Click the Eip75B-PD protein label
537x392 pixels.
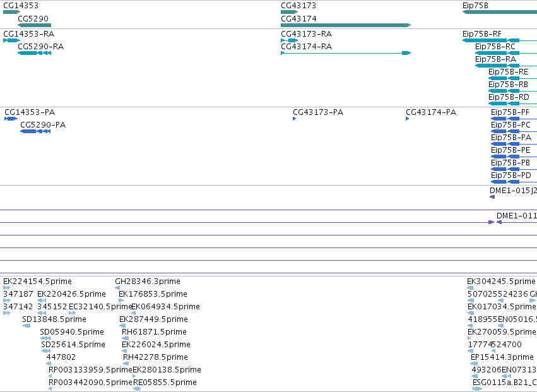[x=511, y=175]
